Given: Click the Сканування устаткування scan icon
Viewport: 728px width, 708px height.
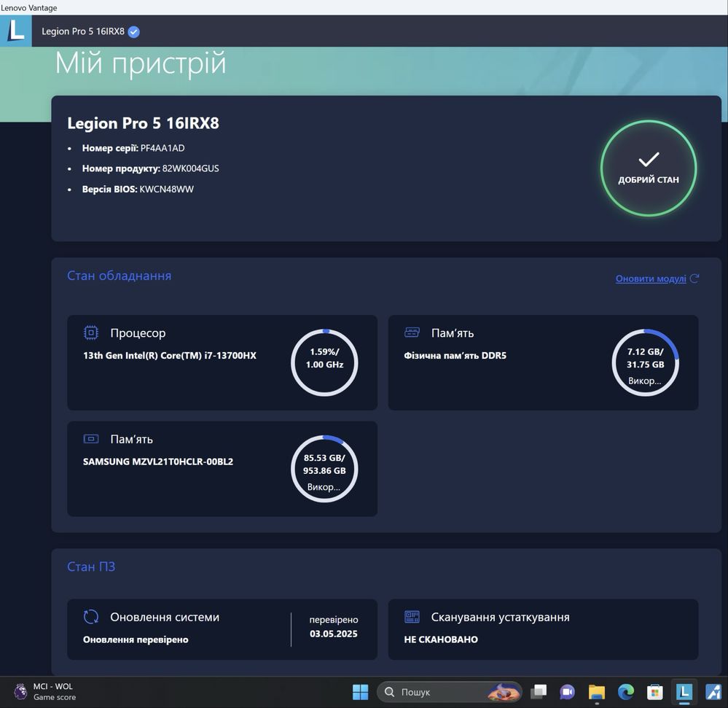Looking at the screenshot, I should (412, 617).
